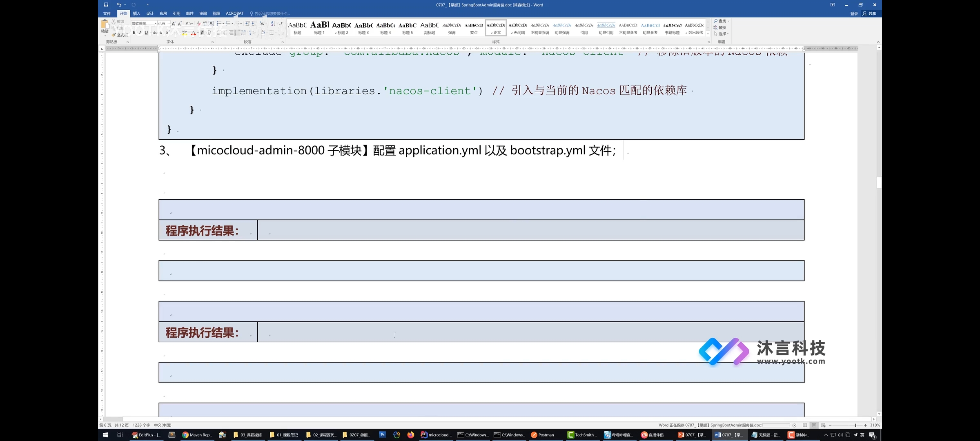The image size is (980, 441).
Task: Toggle strikethrough (abc) formatting
Action: [x=154, y=33]
